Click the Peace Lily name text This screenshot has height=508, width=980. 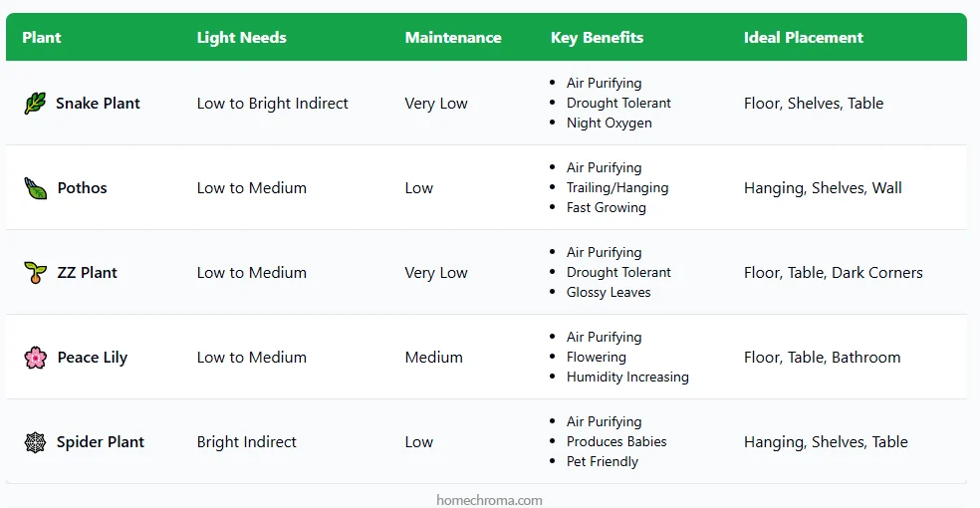point(93,358)
